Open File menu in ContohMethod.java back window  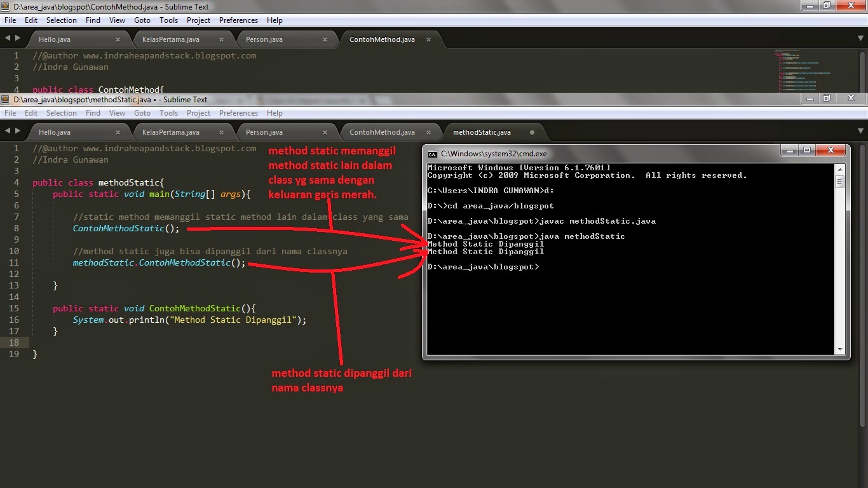point(10,20)
